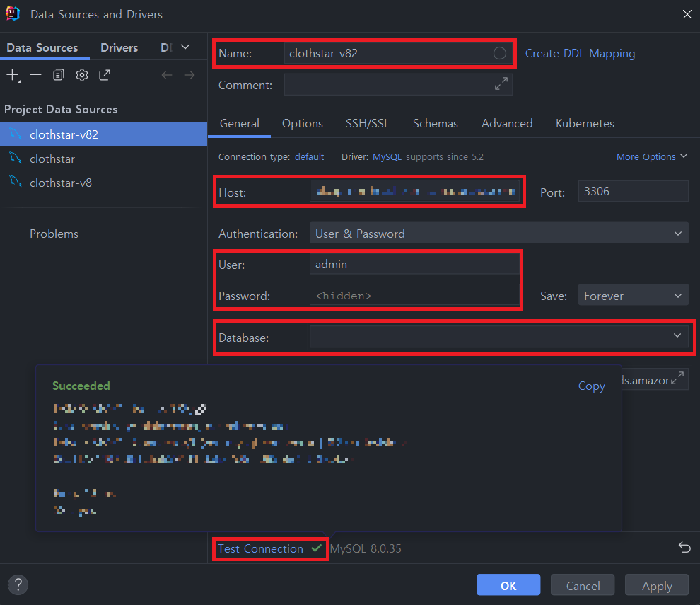This screenshot has width=700, height=605.
Task: Open the Schemas tab
Action: [436, 123]
